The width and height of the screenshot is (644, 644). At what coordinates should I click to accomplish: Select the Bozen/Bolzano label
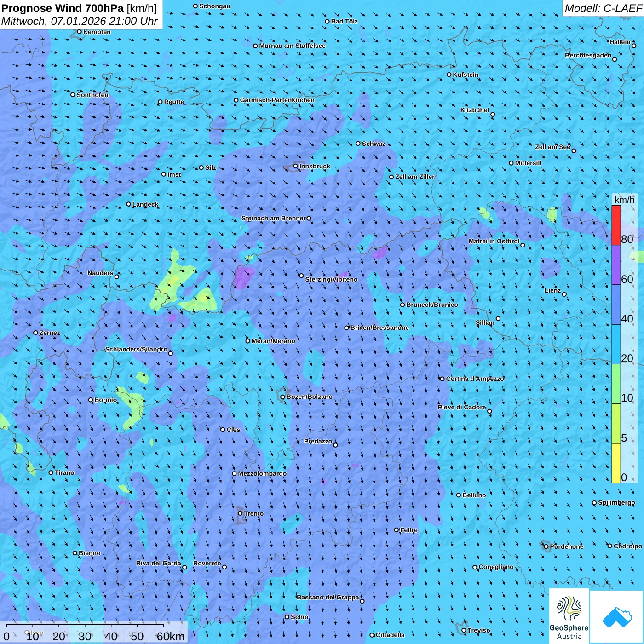pyautogui.click(x=310, y=397)
